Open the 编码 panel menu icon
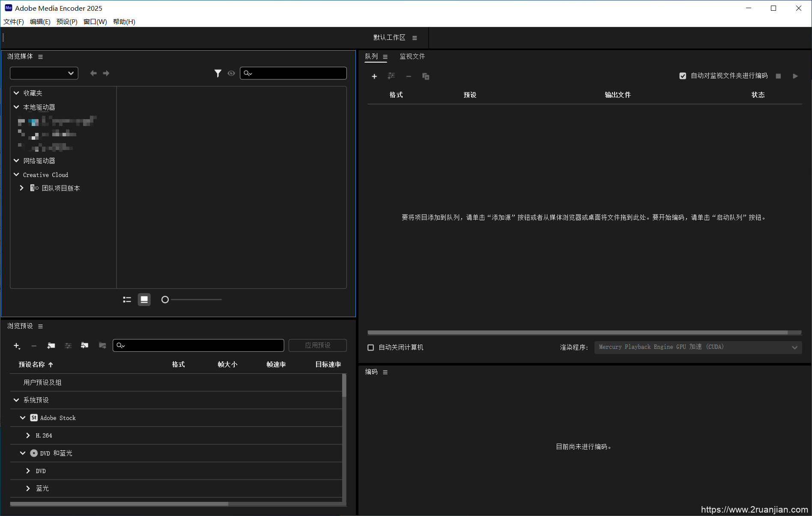This screenshot has height=516, width=812. pos(385,372)
